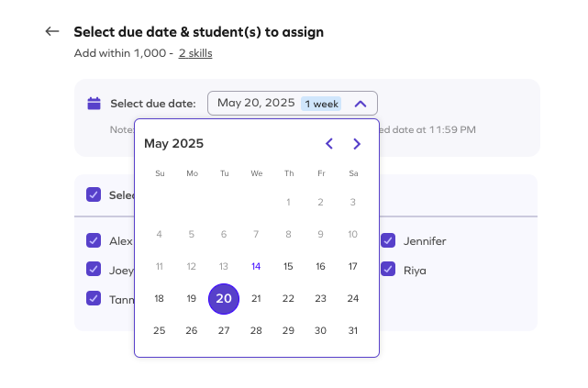This screenshot has height=388, width=588.
Task: Go to next month in calendar
Action: click(357, 144)
